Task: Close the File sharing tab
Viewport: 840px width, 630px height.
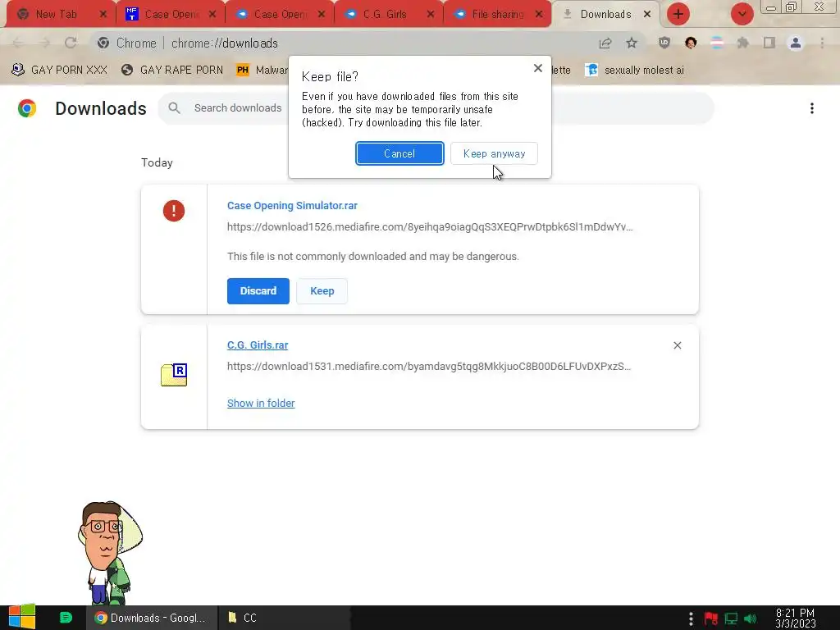Action: click(539, 15)
